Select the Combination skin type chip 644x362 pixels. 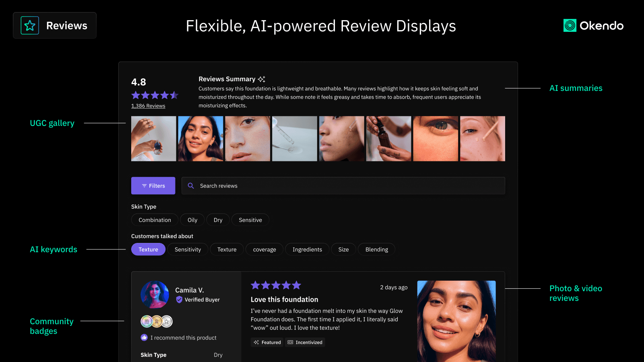point(155,220)
